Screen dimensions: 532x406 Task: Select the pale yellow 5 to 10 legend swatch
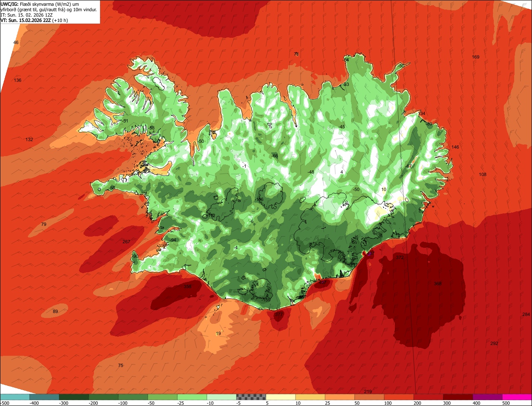click(x=281, y=397)
